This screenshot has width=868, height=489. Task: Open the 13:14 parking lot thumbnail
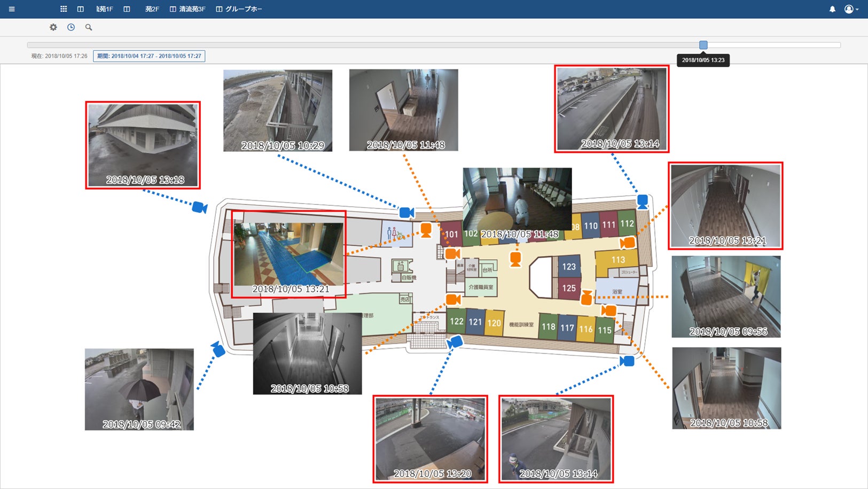coord(612,109)
